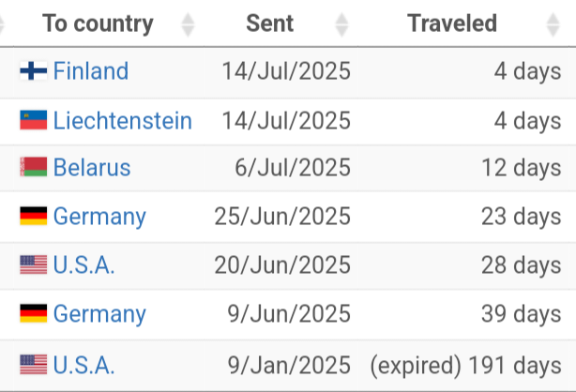The height and width of the screenshot is (392, 576).
Task: Click the U.S.A. flag in the 20/Jun/2025 row
Action: tap(34, 264)
